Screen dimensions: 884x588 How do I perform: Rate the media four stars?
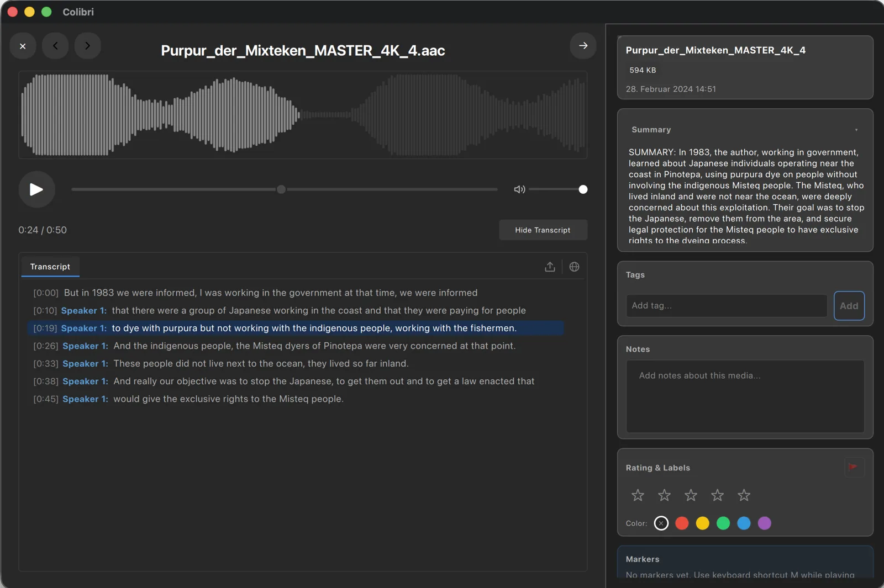(x=717, y=495)
